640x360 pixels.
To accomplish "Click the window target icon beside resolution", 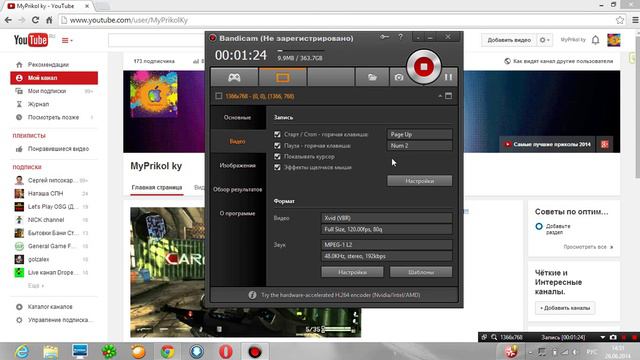I will click(449, 96).
